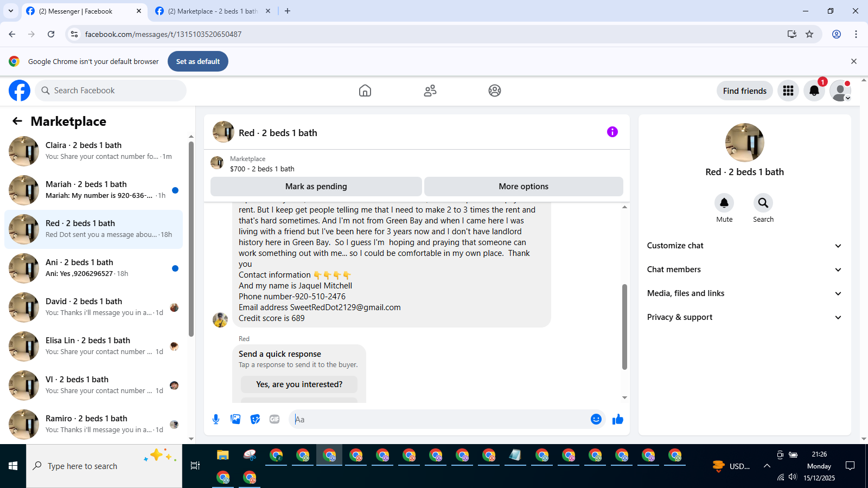Viewport: 868px width, 488px height.
Task: Go to the Home feed icon
Action: [365, 91]
